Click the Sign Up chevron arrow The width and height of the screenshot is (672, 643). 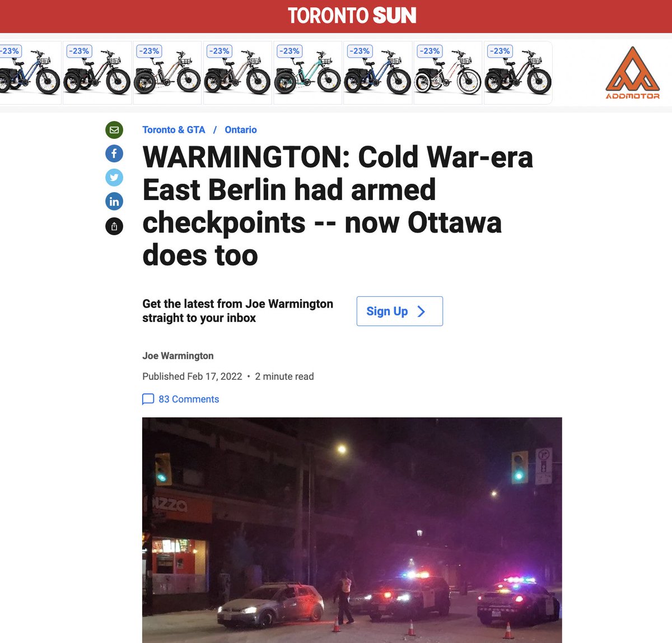(x=422, y=311)
